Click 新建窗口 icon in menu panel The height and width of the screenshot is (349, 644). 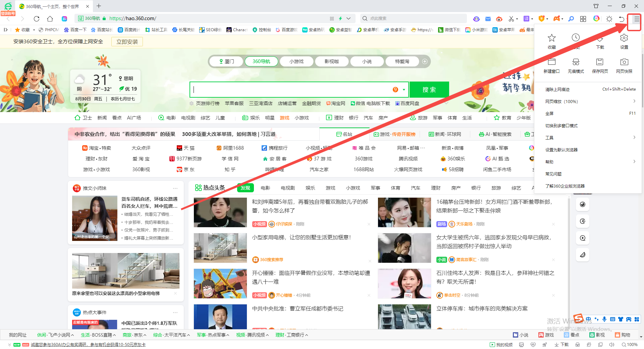[x=552, y=65]
